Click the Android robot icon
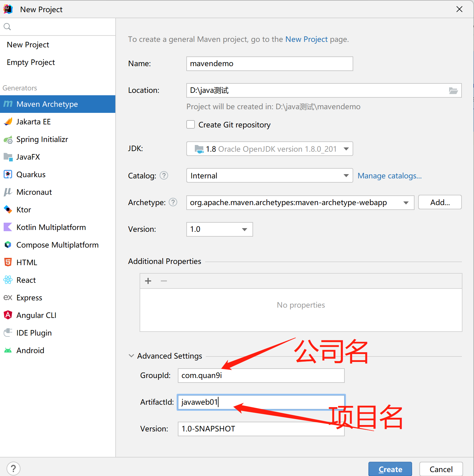This screenshot has width=474, height=476. point(8,351)
